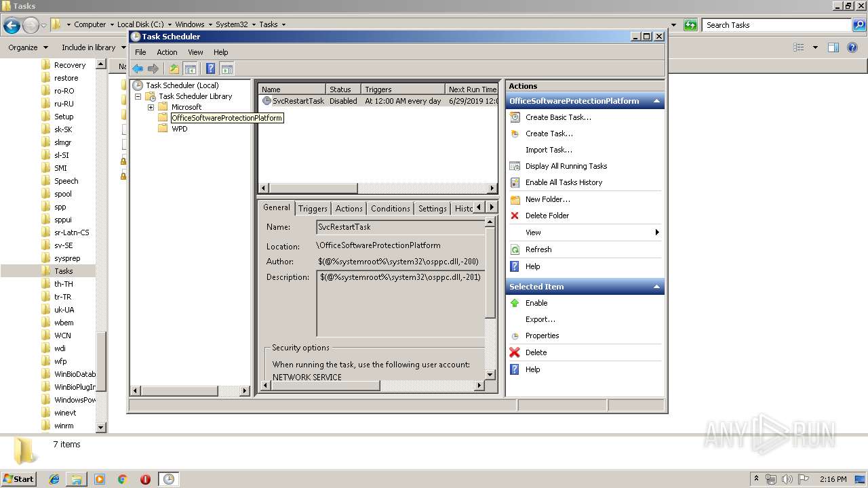Open the Help menu
Screen dimensions: 868x488
[x=221, y=52]
